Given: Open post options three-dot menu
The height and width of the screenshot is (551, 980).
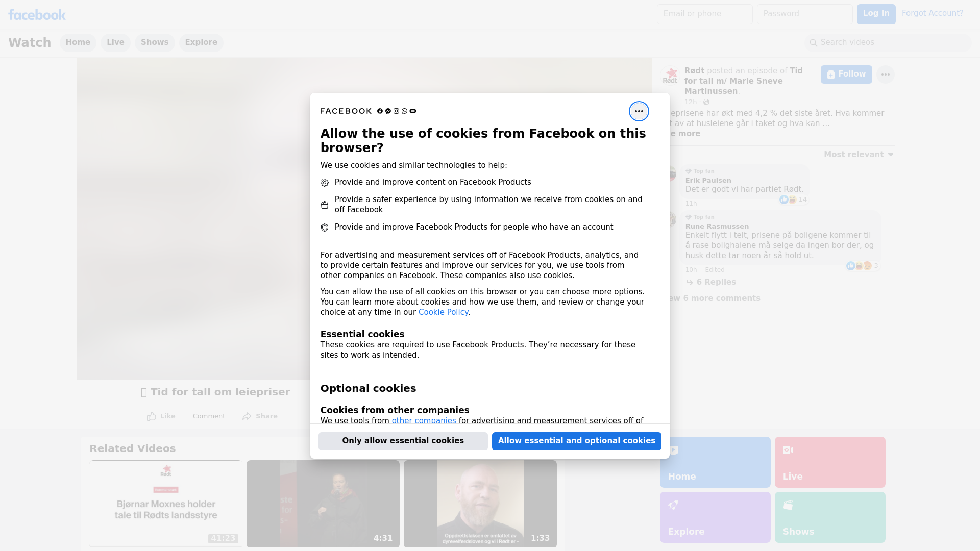Looking at the screenshot, I should 885,74.
